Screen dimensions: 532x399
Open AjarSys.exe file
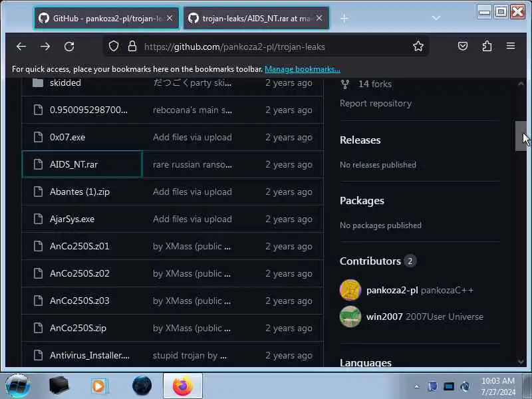coord(72,219)
